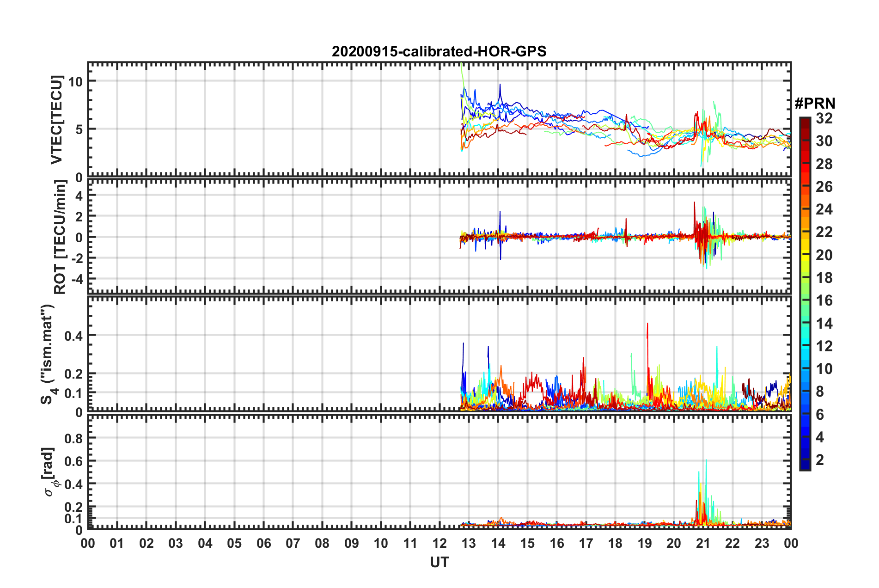Click x-axis hour label '05'
This screenshot has height=588, width=879.
point(234,543)
